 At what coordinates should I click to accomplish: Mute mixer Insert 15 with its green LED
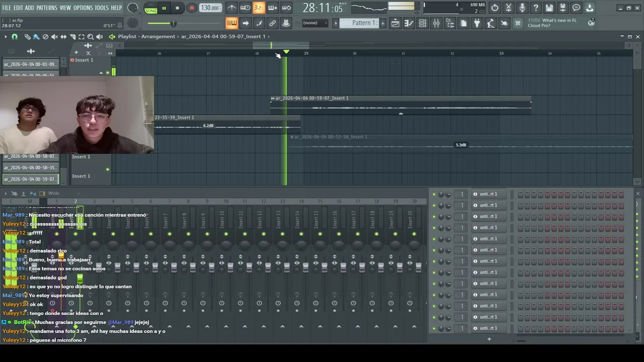point(320,234)
